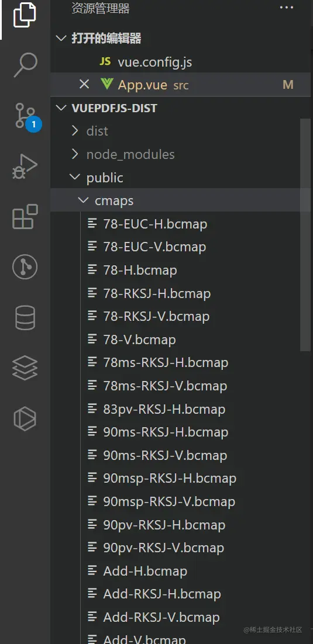This screenshot has width=313, height=644.
Task: Open the Search view icon
Action: 25,65
